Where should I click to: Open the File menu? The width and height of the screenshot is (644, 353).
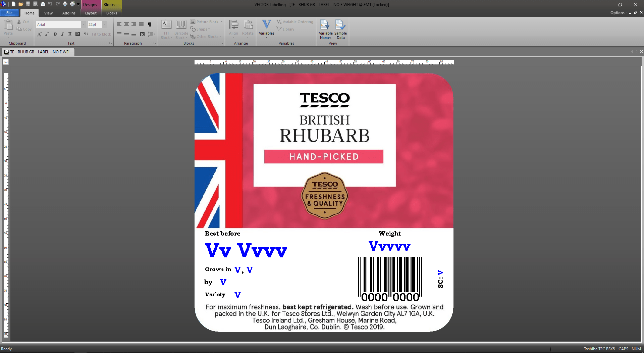point(9,13)
